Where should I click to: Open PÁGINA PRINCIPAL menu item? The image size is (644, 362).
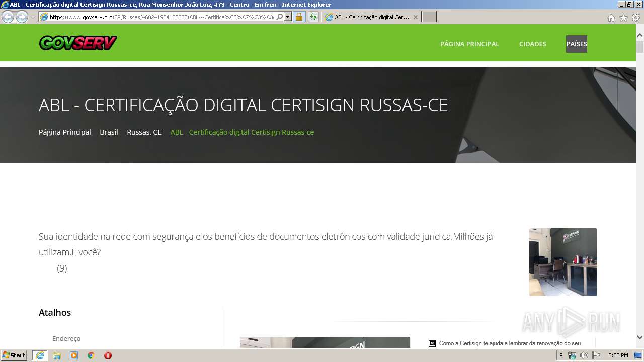(x=469, y=44)
